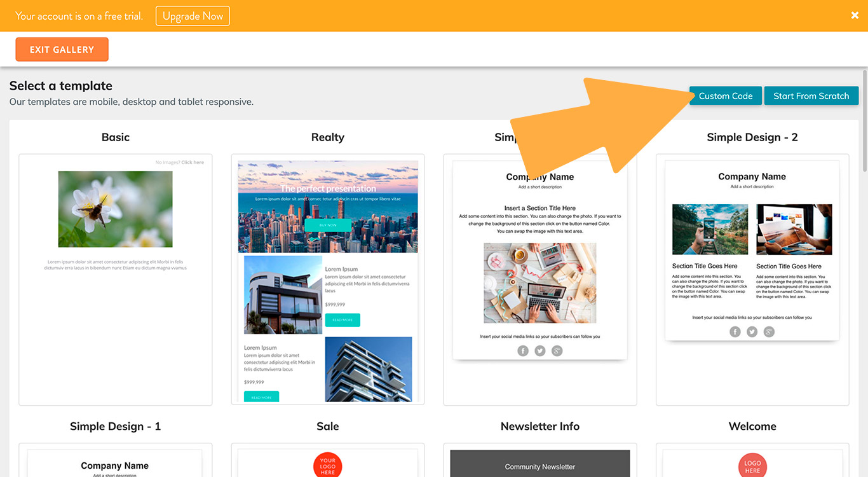Open the Newsletter Info template preview
Viewport: 868px width, 477px height.
(x=540, y=460)
